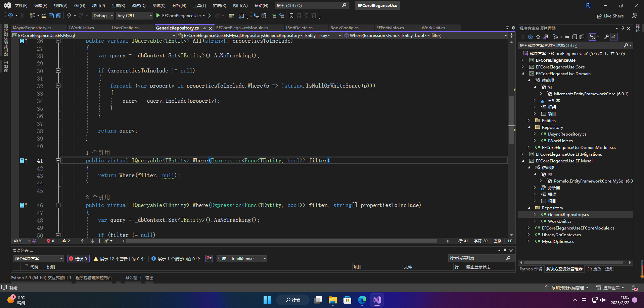Toggle the warnings filter in error list
Screen dimensions: 644x308
click(x=119, y=259)
